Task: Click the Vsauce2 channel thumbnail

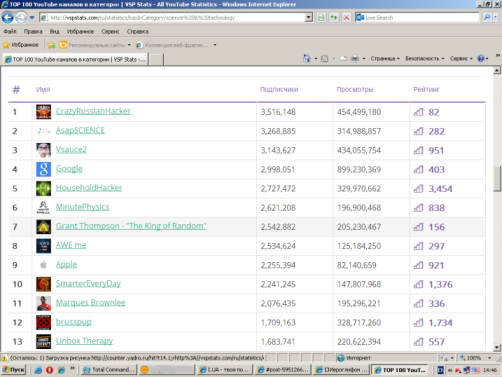Action: [x=43, y=150]
